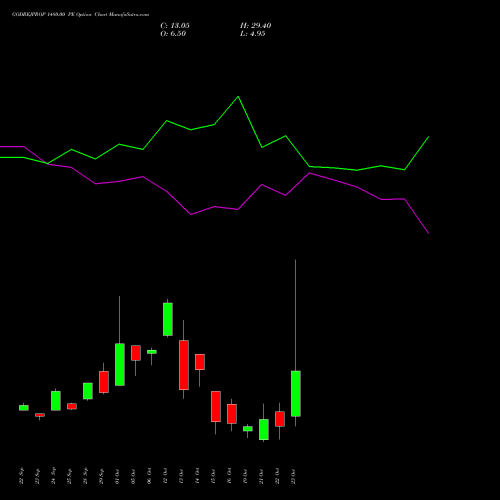500x500 pixels.
Task: Click the 25 Sep date axis label
Action: point(69,476)
